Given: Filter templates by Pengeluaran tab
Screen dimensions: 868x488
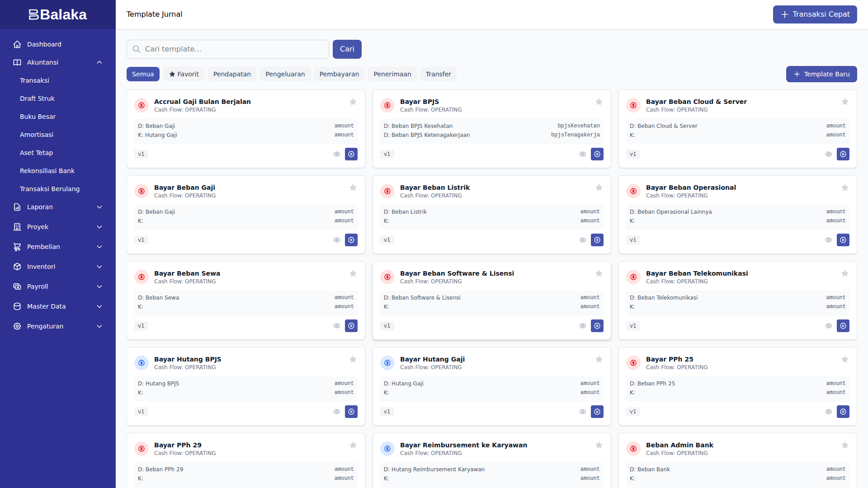Looking at the screenshot, I should tap(285, 74).
